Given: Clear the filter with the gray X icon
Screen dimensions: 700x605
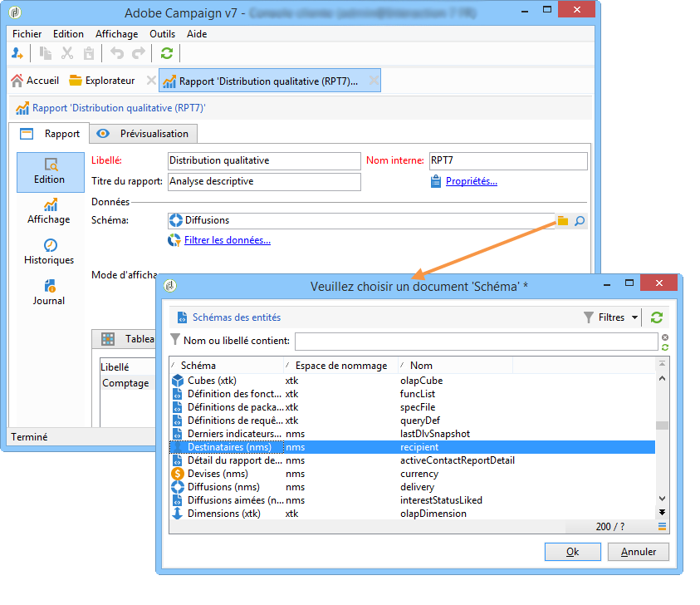Looking at the screenshot, I should point(665,337).
